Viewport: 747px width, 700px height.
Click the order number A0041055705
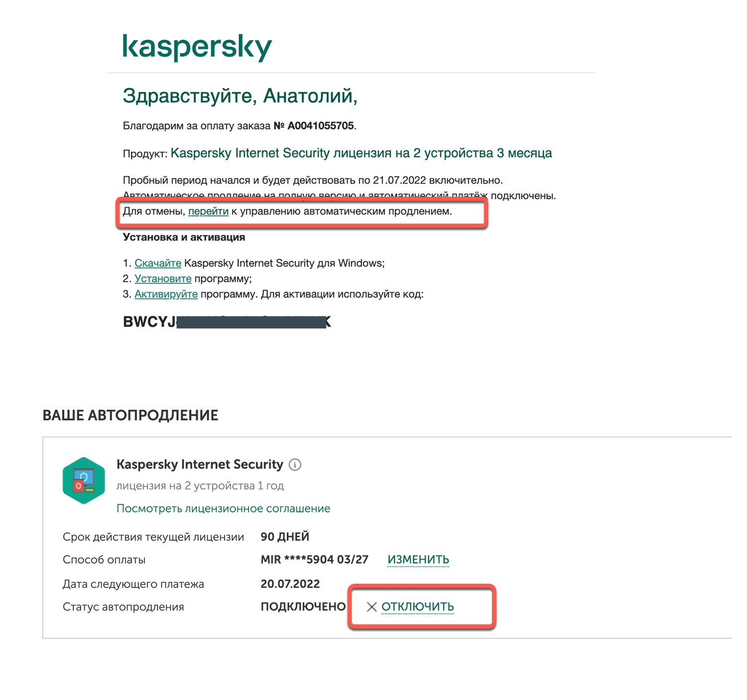coord(320,126)
